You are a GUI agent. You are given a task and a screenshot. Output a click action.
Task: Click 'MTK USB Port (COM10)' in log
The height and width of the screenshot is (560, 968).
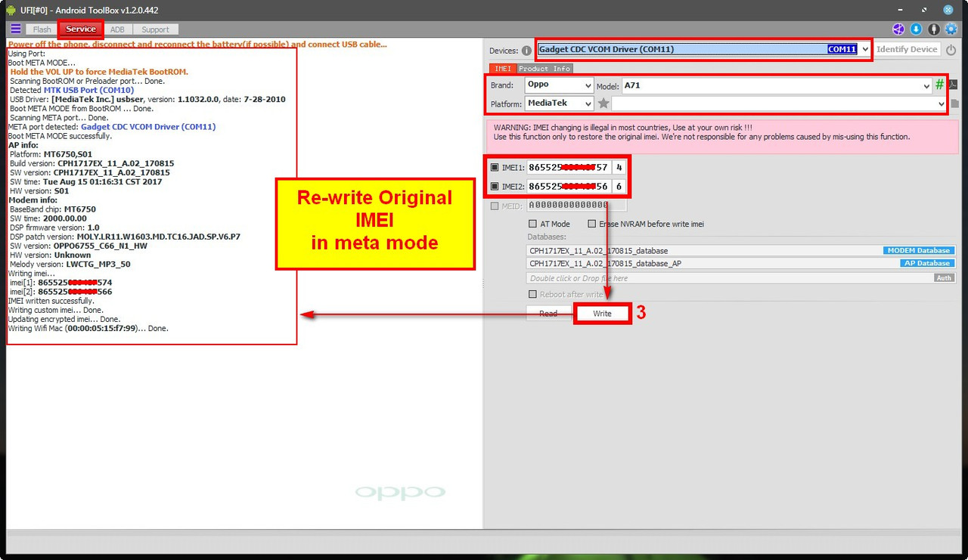tap(88, 91)
